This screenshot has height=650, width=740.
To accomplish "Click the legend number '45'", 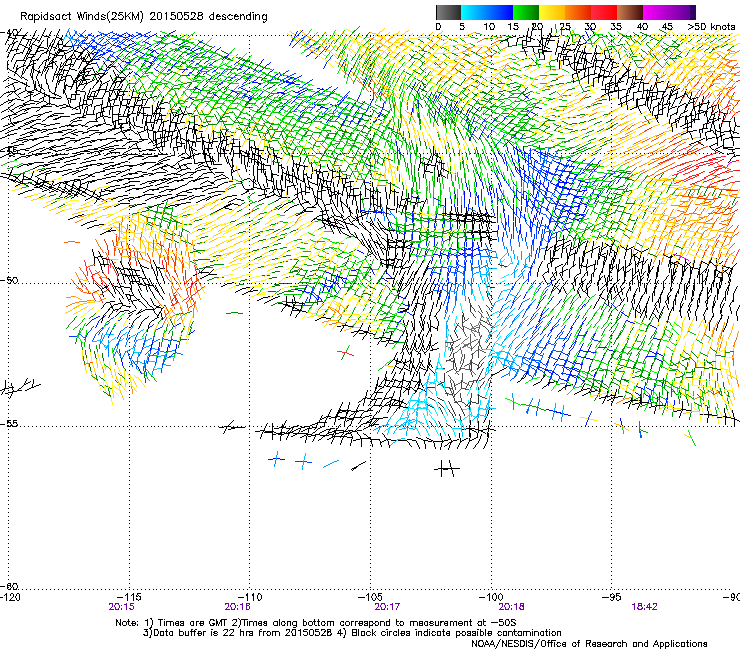I will pyautogui.click(x=667, y=26).
